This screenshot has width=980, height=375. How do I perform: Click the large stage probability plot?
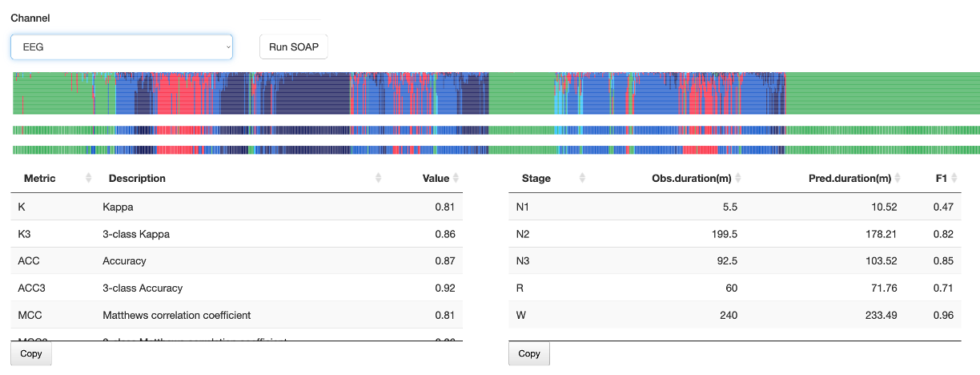click(x=496, y=93)
